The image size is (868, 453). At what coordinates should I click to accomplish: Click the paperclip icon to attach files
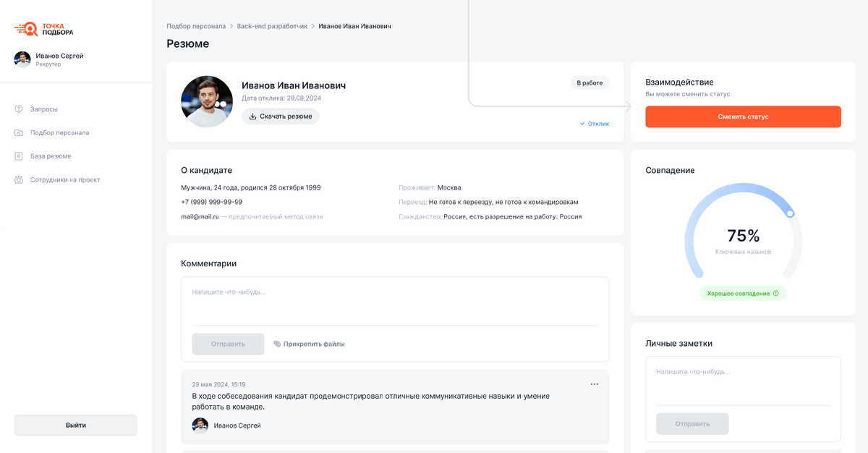(278, 344)
